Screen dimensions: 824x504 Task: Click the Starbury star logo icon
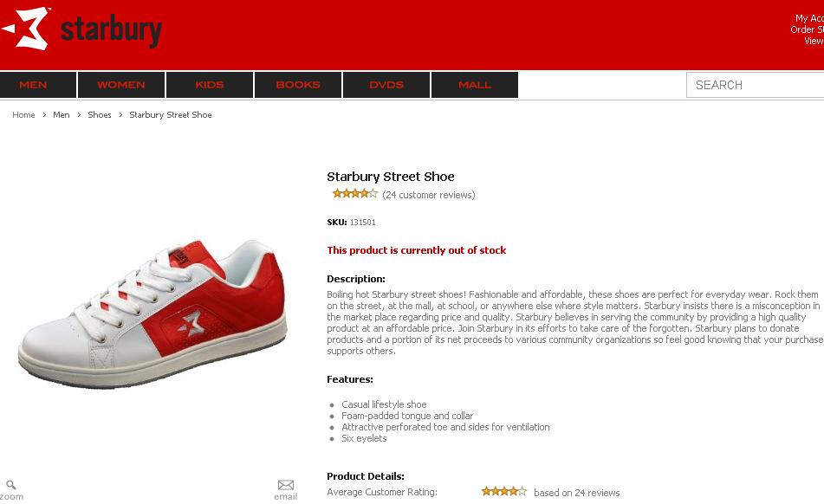[26, 29]
